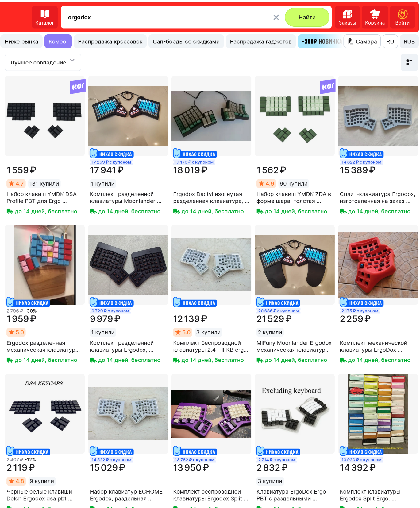420x508 pixels.
Task: Open the Каталог catalog icon
Action: point(45,17)
